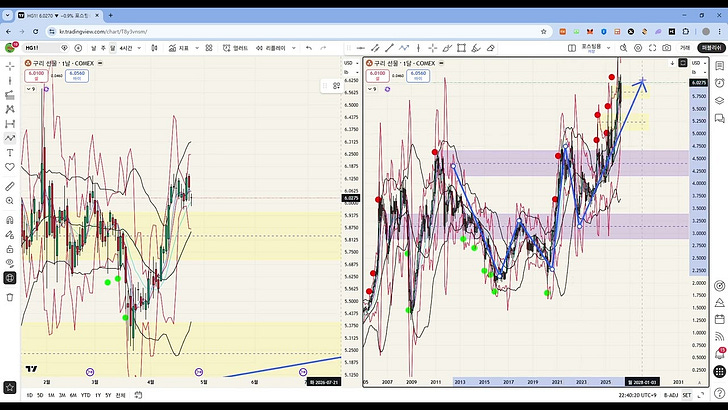Click the camera snapshot icon
This screenshot has width=728, height=410.
[666, 47]
